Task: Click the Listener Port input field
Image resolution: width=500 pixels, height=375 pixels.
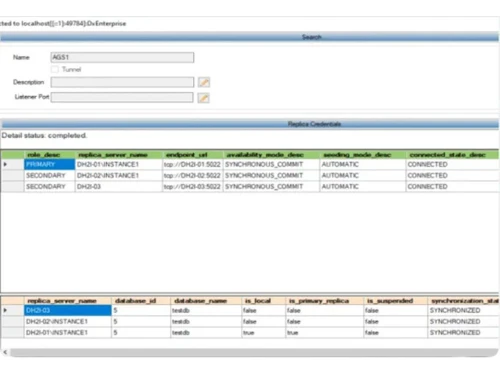Action: (122, 97)
